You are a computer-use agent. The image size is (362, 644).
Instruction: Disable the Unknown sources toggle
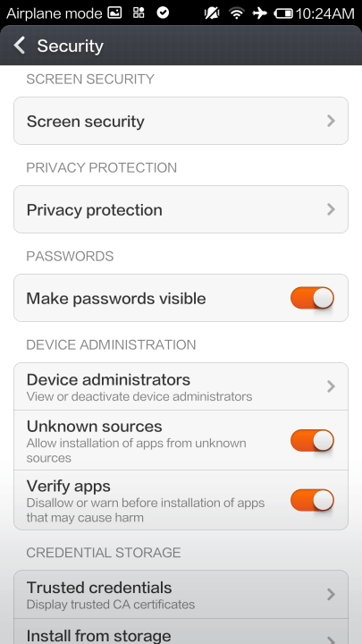point(312,440)
